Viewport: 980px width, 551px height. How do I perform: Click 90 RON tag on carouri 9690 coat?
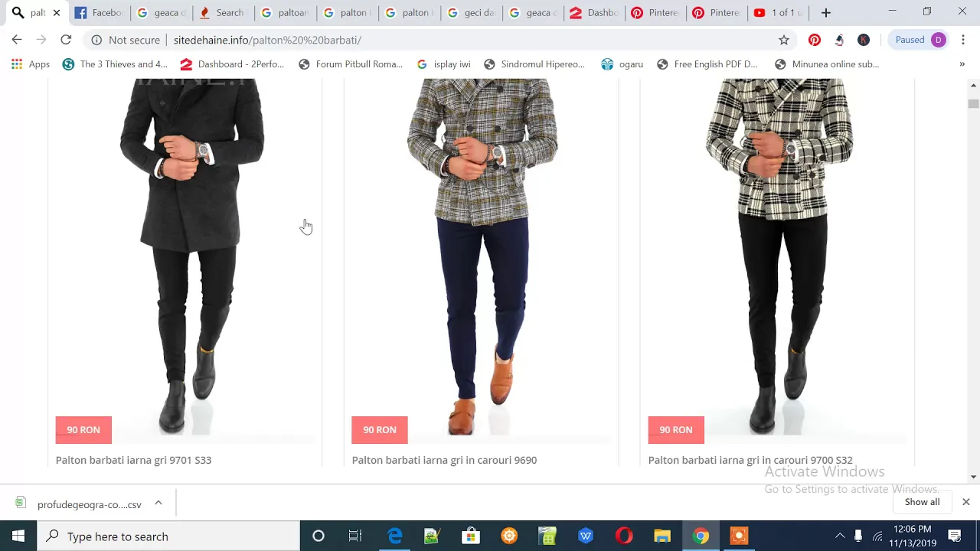pyautogui.click(x=380, y=430)
